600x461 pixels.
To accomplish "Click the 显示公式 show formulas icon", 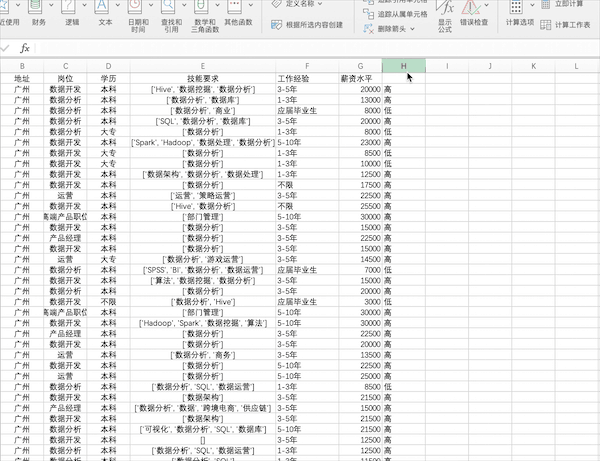I will [445, 8].
